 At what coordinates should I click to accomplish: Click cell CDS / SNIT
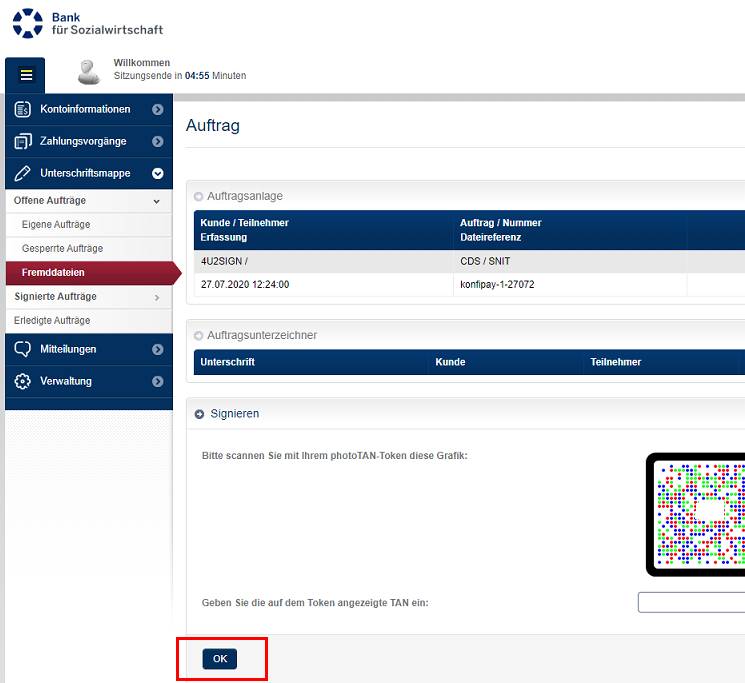[485, 261]
